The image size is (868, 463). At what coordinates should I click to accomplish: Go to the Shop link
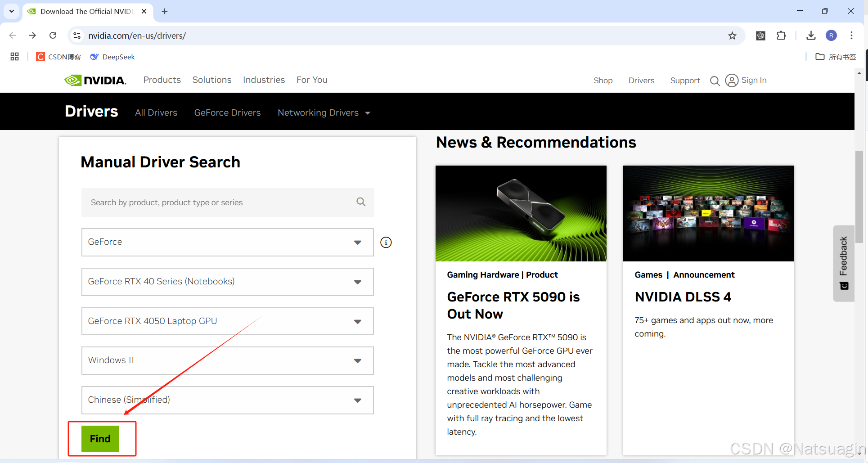(x=603, y=81)
